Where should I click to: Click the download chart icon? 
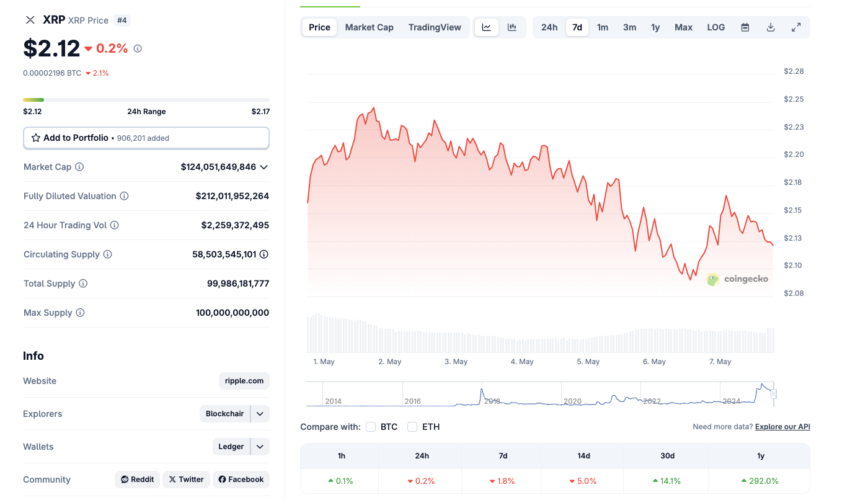click(771, 27)
